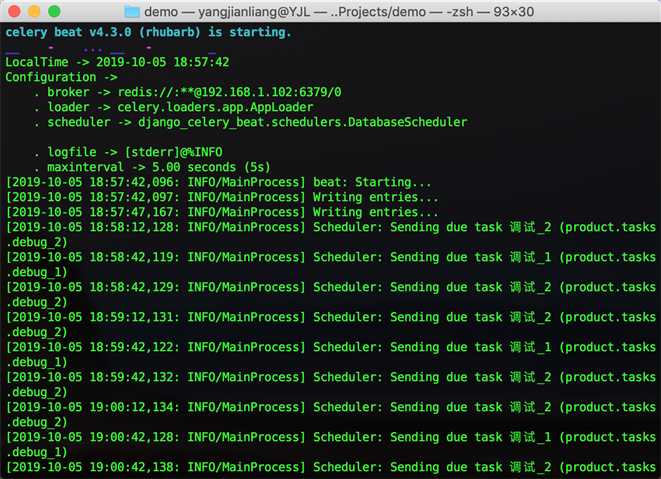Click log entry timestamped 18:59:42,122
The height and width of the screenshot is (479, 661).
(x=330, y=355)
